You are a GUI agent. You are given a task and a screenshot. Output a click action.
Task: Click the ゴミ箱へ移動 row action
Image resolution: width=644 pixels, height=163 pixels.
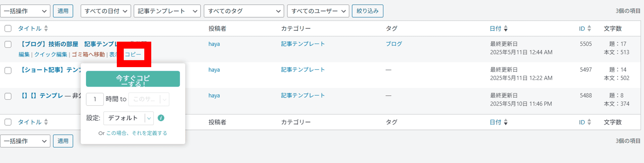pyautogui.click(x=88, y=54)
